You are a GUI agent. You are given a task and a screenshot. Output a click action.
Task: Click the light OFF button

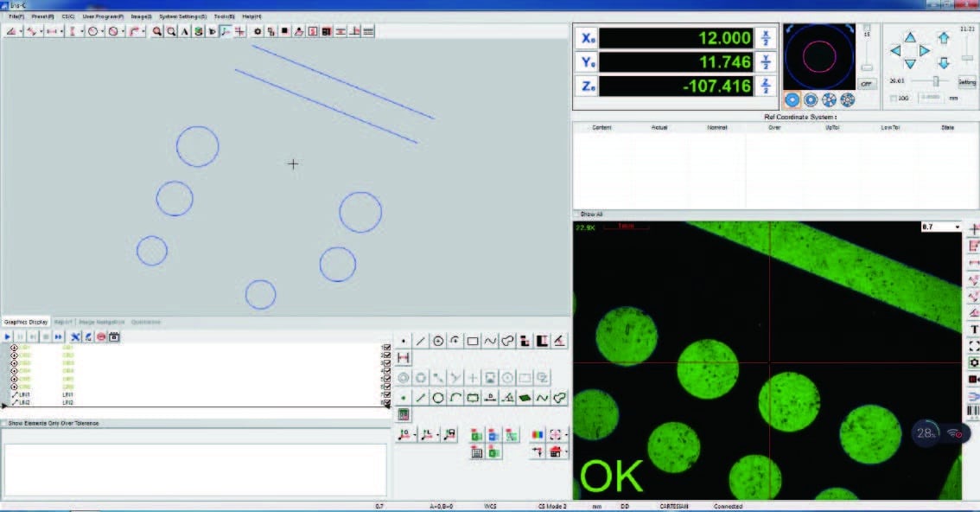(x=867, y=84)
